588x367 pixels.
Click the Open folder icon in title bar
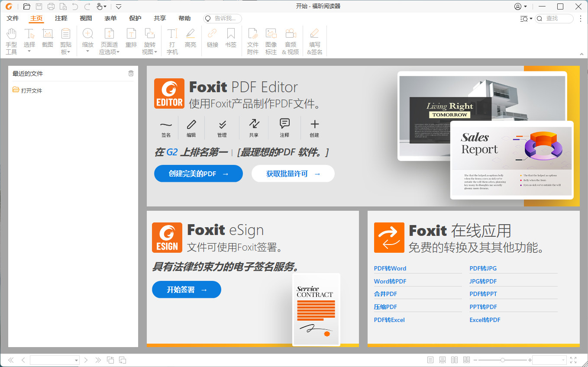tap(27, 6)
